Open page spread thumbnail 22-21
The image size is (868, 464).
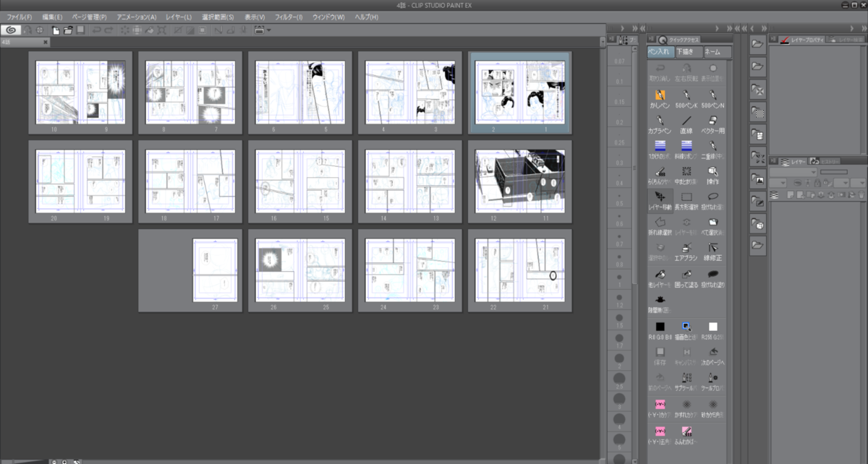(520, 270)
